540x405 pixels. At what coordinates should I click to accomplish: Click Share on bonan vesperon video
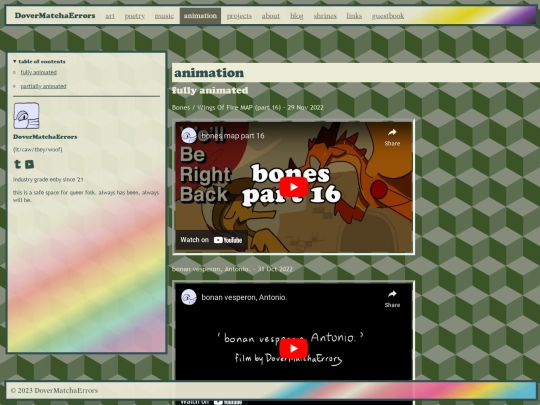(x=392, y=299)
